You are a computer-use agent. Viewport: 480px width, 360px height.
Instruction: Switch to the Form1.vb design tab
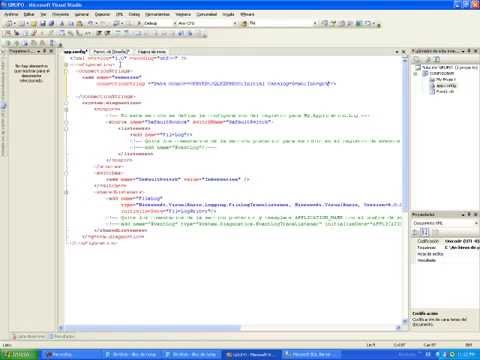[111, 52]
